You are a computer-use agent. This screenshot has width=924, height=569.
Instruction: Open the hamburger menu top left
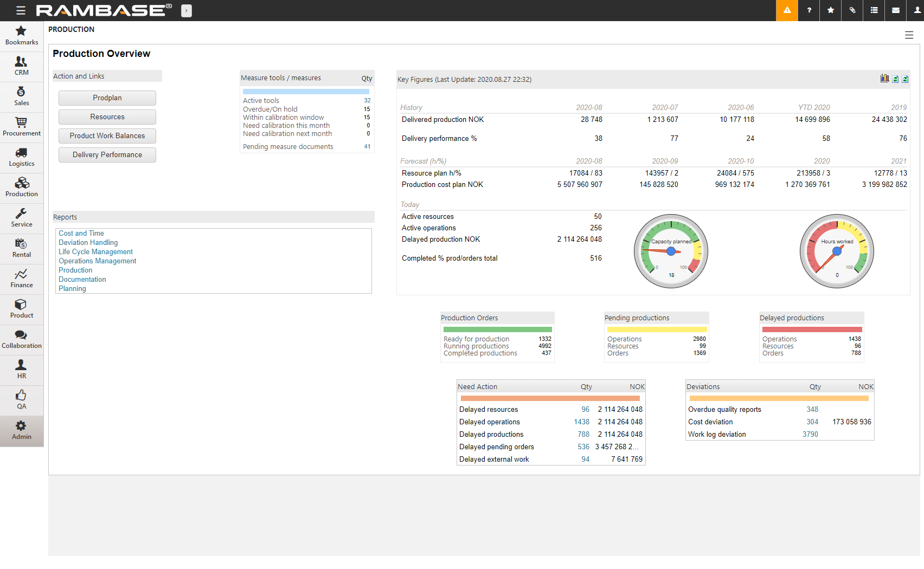pyautogui.click(x=21, y=10)
